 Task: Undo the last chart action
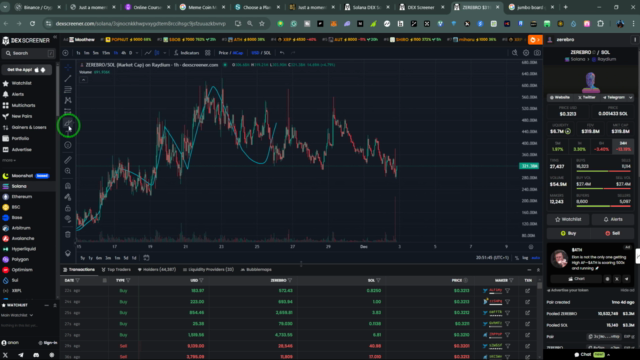(282, 53)
